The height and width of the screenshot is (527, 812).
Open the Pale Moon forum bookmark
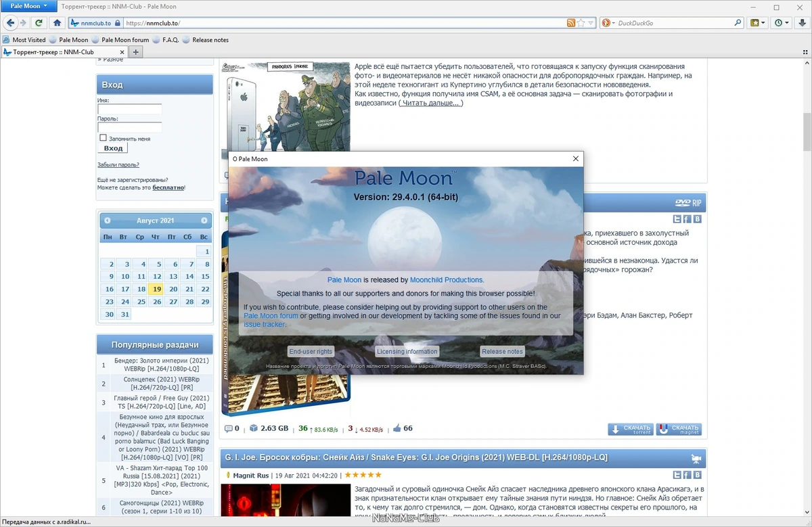[x=120, y=40]
